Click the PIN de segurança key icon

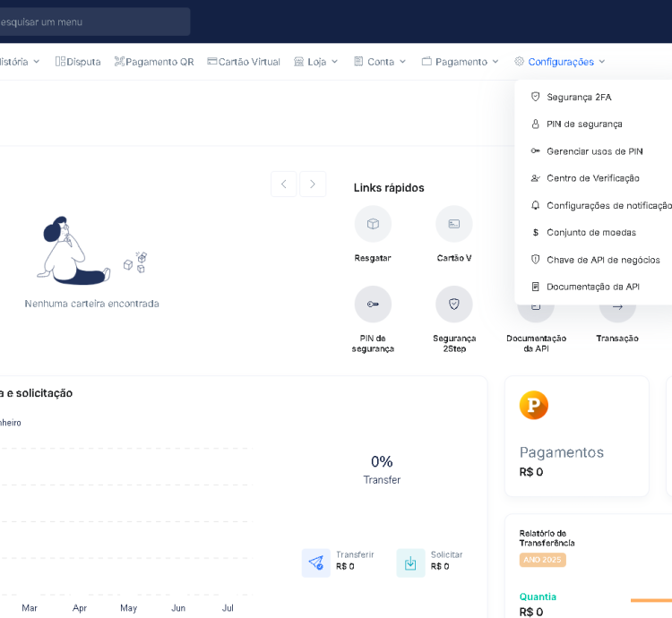tap(373, 305)
